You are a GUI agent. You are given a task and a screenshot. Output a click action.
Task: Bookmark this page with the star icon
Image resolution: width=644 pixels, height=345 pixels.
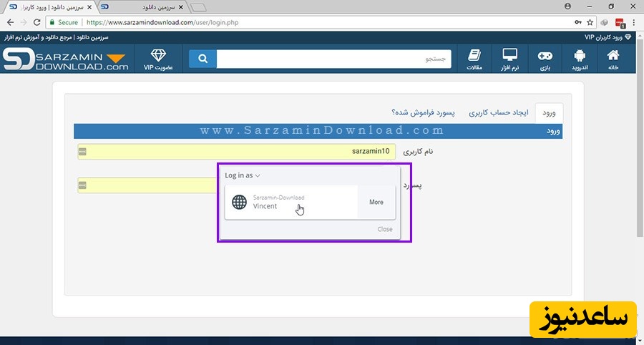point(590,22)
